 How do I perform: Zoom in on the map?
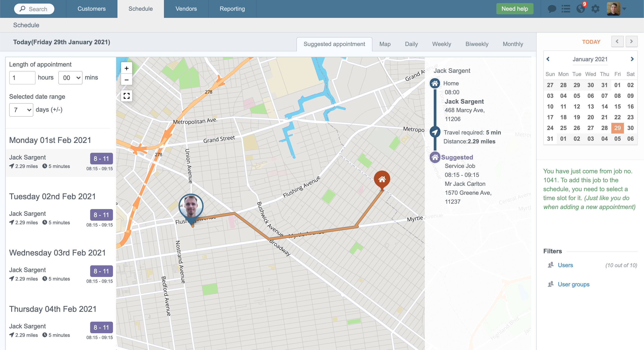(127, 68)
